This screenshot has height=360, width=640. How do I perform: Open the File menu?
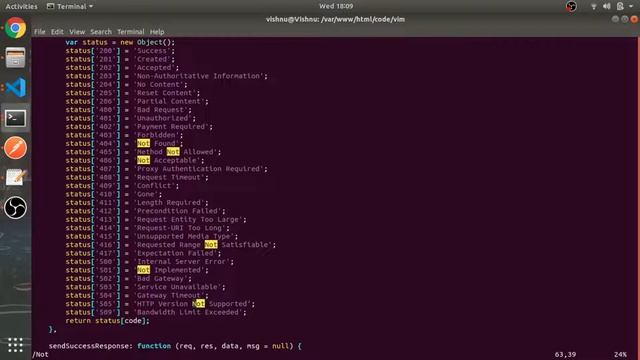pos(40,32)
